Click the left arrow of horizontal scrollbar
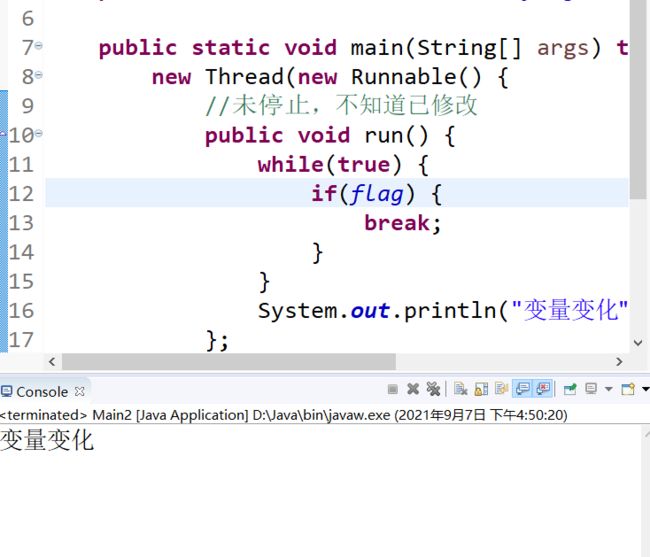The width and height of the screenshot is (650, 557). pyautogui.click(x=52, y=362)
